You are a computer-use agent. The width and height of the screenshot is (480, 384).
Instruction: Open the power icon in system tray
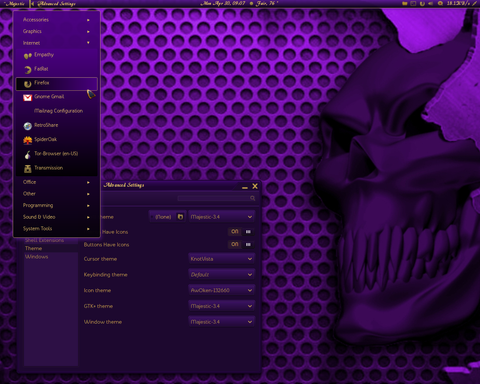click(422, 4)
